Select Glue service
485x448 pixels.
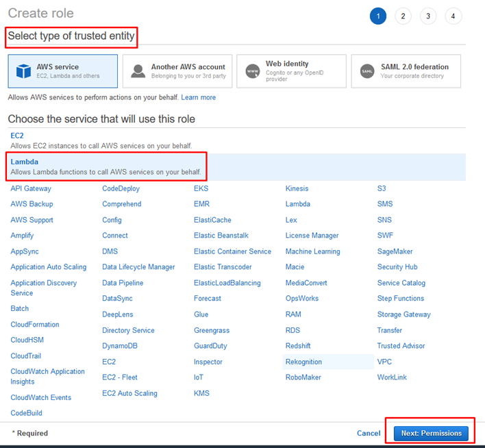201,314
